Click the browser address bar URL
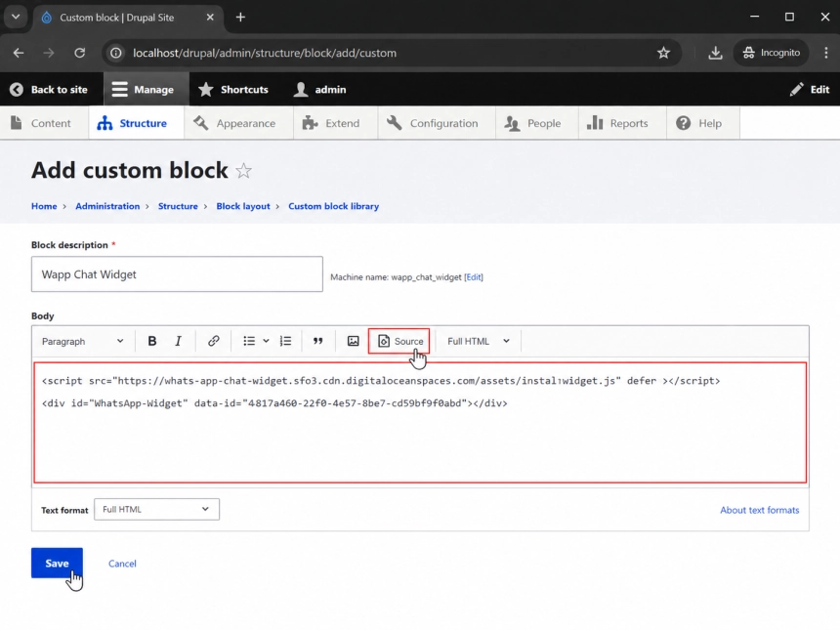This screenshot has width=840, height=630. (x=265, y=53)
